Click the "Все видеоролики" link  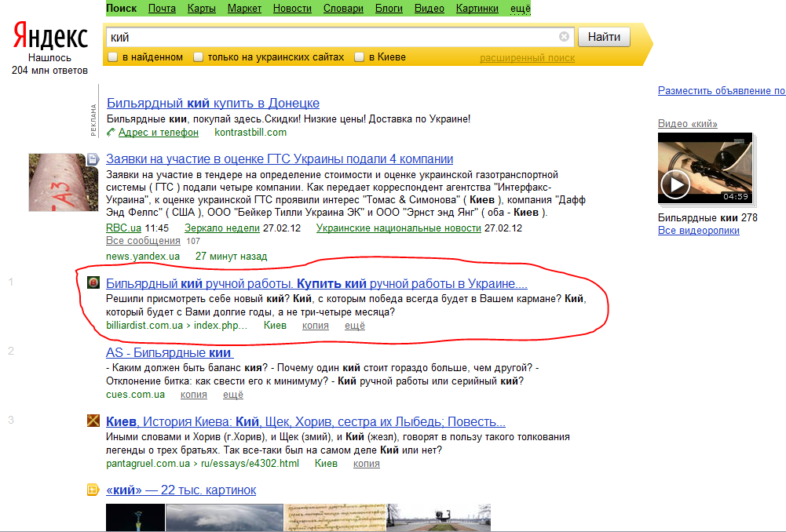pyautogui.click(x=699, y=231)
